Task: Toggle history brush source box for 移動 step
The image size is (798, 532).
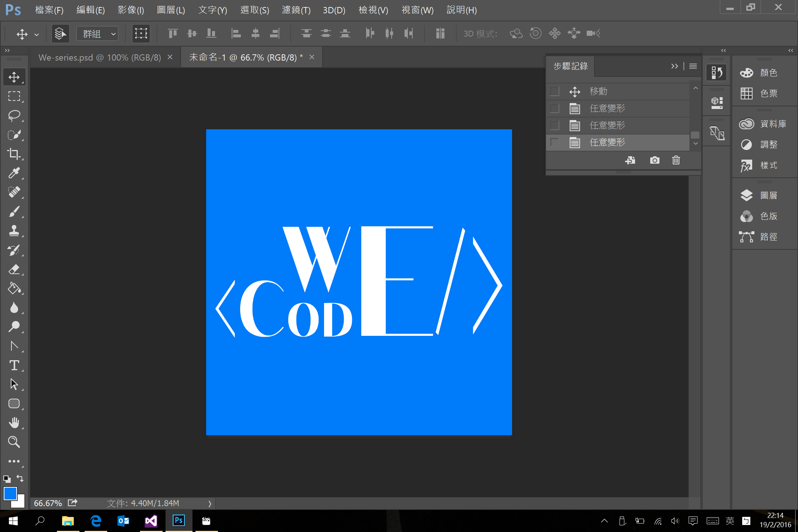Action: tap(555, 91)
